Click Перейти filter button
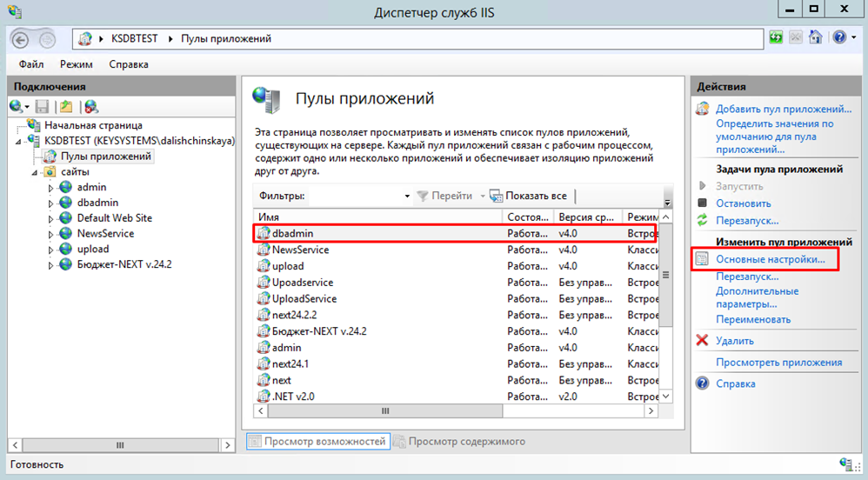868x480 pixels. (444, 196)
